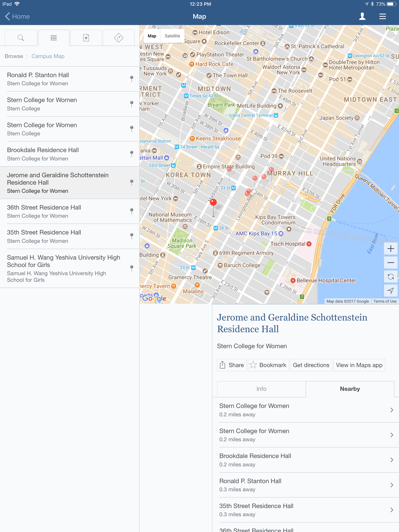The height and width of the screenshot is (532, 399).
Task: Tap Keens Steakhouse restaurant icon
Action: 192,138
